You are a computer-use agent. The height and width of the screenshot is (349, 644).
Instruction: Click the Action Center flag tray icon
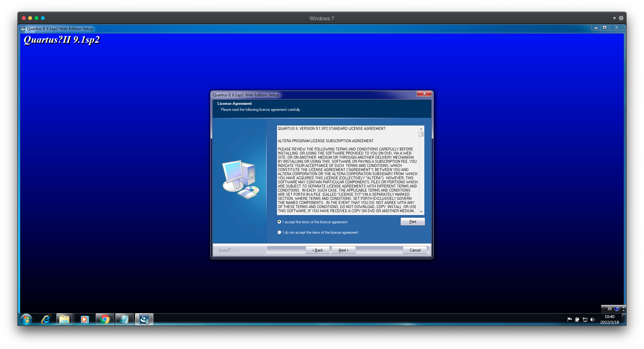tap(570, 320)
